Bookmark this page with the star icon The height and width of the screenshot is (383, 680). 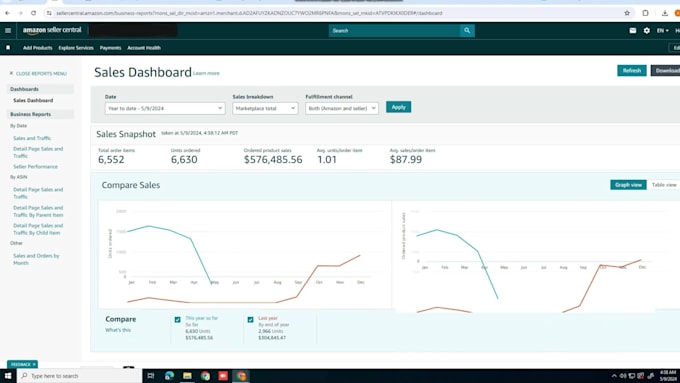point(627,13)
